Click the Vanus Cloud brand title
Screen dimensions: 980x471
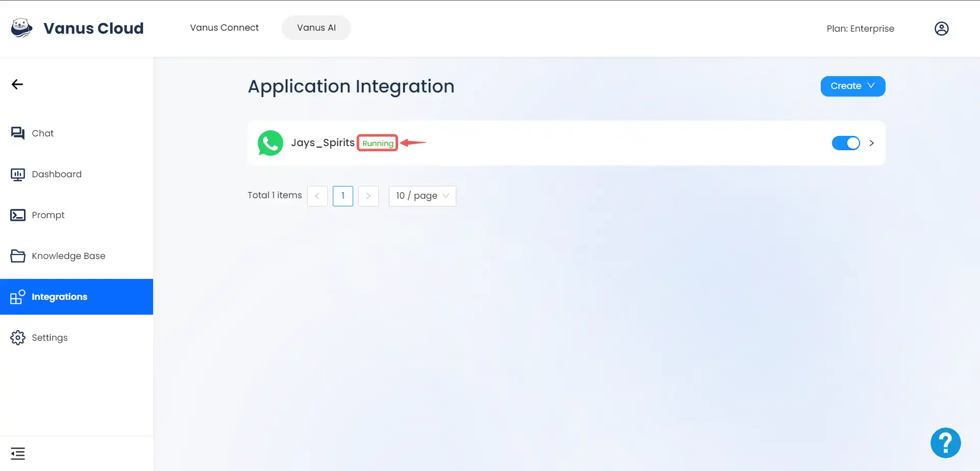tap(93, 28)
